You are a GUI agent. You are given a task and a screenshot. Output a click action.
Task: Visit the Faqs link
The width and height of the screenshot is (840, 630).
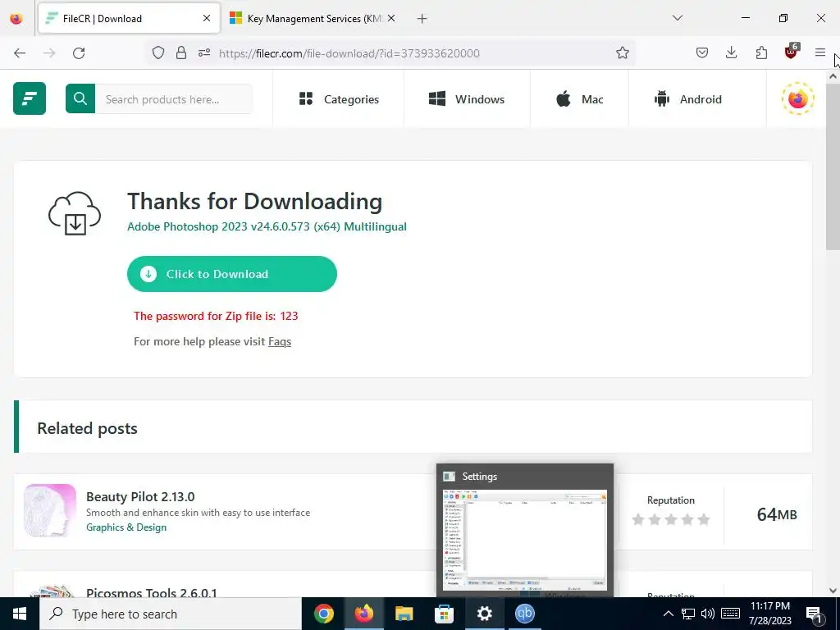point(280,341)
